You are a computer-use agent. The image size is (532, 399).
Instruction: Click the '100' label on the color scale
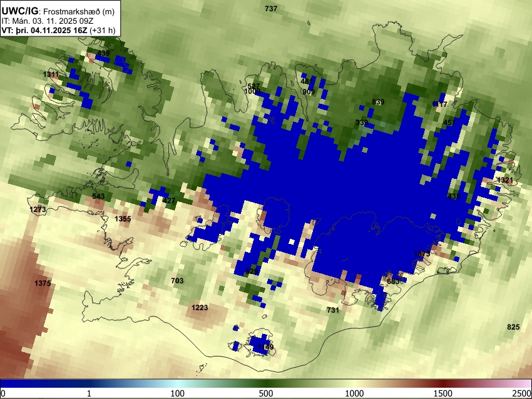tap(178, 393)
